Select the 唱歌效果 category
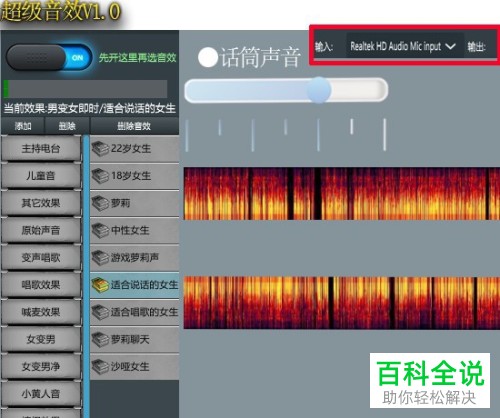This screenshot has height=418, width=500. pos(41,285)
